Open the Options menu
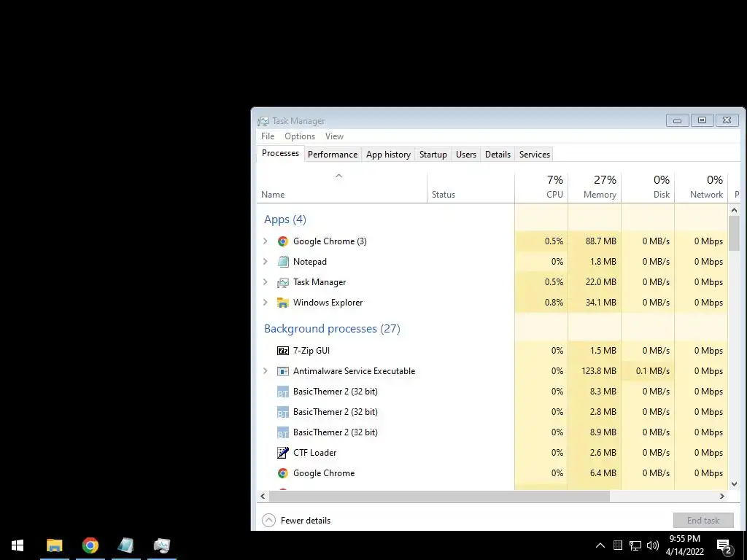This screenshot has width=747, height=560. 300,136
